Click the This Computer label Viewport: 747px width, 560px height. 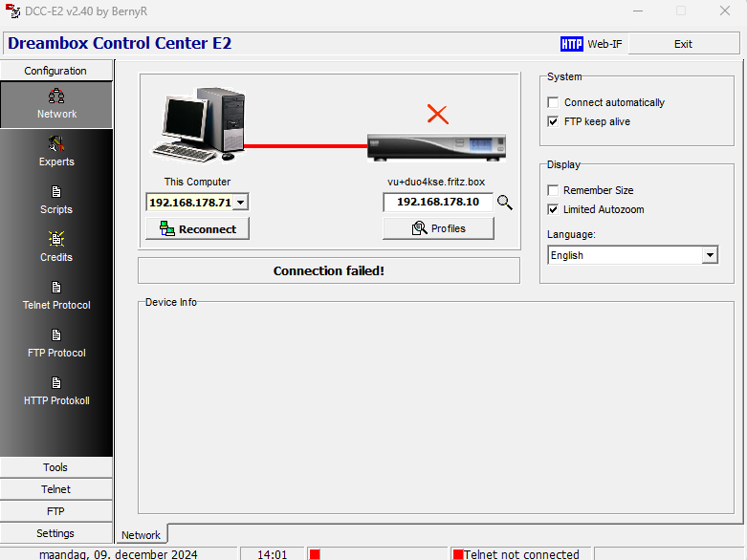point(197,182)
